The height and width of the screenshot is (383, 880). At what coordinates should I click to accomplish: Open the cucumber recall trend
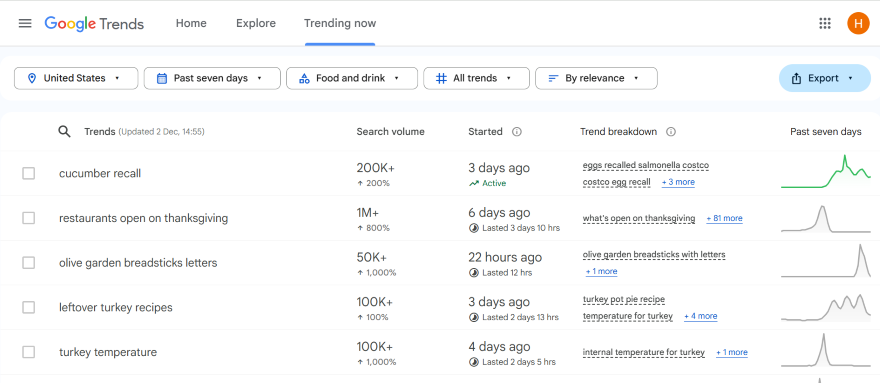point(100,174)
